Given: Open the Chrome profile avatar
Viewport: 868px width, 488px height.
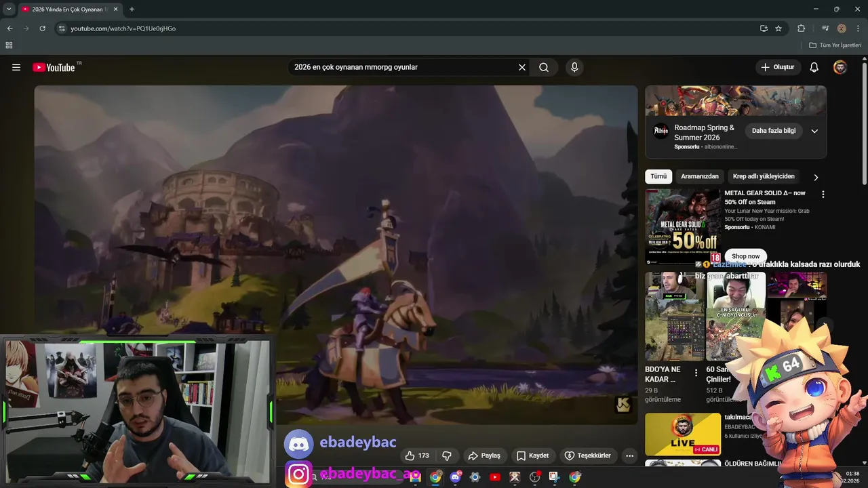Looking at the screenshot, I should tap(842, 28).
